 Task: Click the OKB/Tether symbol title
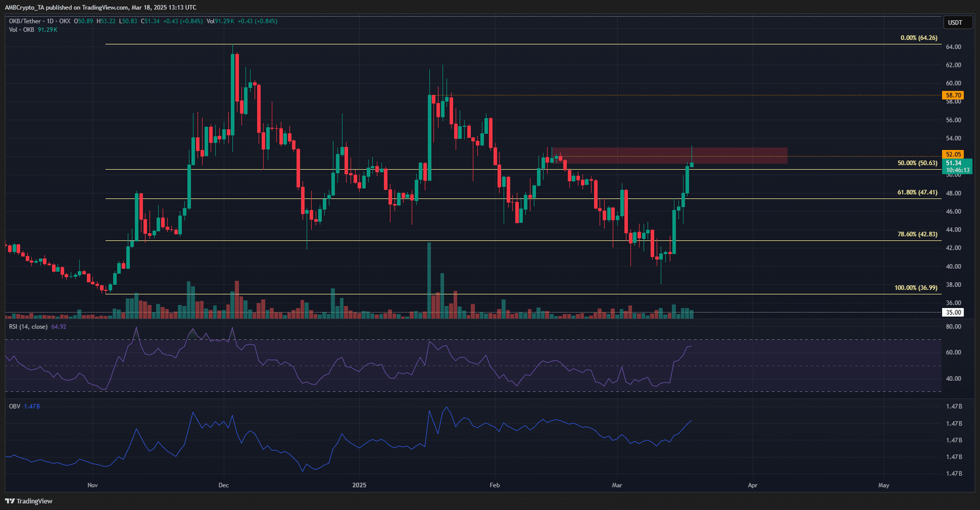click(24, 21)
